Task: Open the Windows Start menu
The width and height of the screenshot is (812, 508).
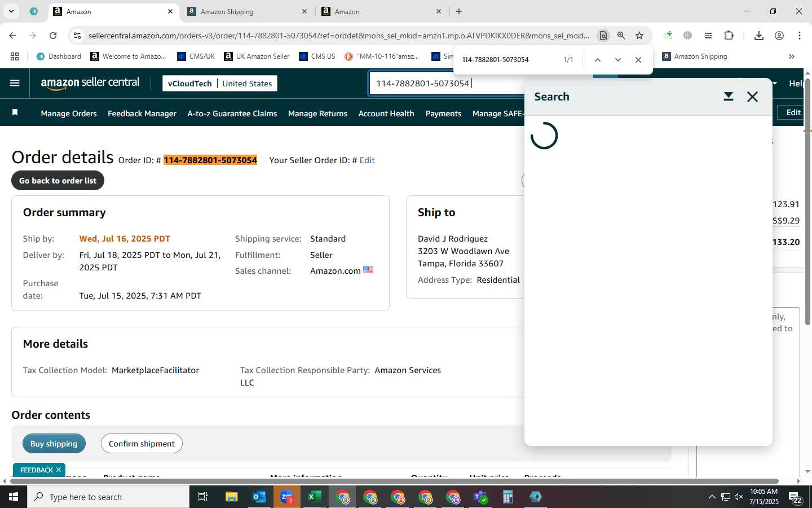Action: (x=14, y=497)
